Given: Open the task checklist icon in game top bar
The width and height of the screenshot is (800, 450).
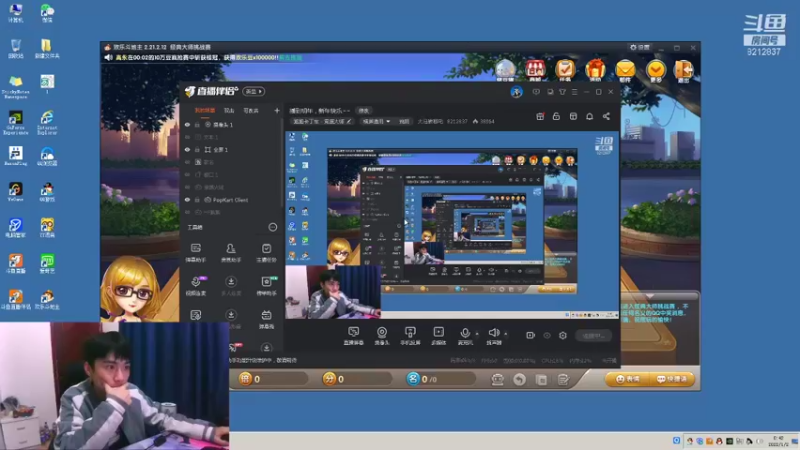Looking at the screenshot, I should click(565, 70).
